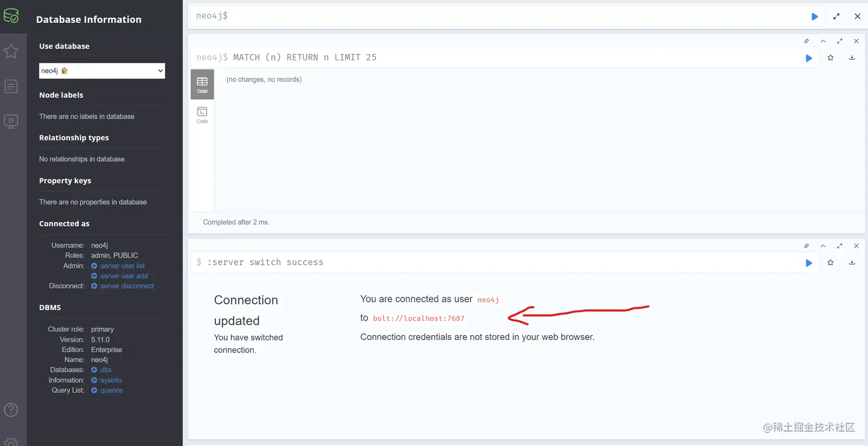Close the server switch success frame
868x446 pixels.
(856, 246)
